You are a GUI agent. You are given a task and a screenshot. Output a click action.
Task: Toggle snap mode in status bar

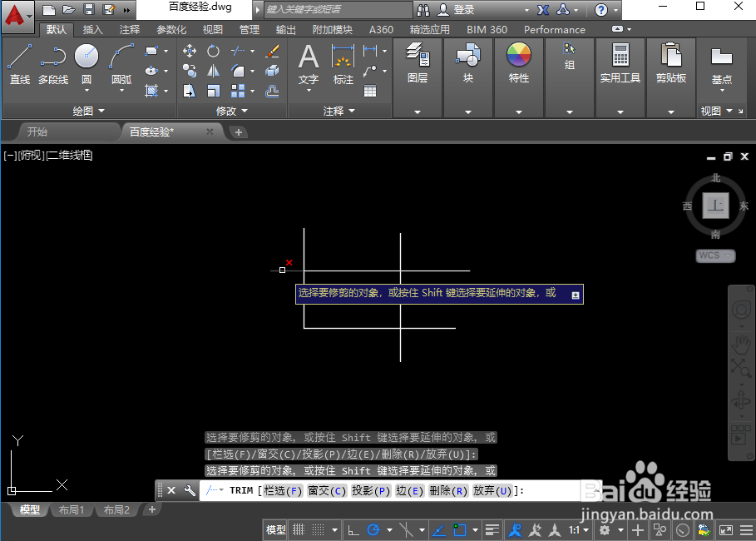pos(319,530)
